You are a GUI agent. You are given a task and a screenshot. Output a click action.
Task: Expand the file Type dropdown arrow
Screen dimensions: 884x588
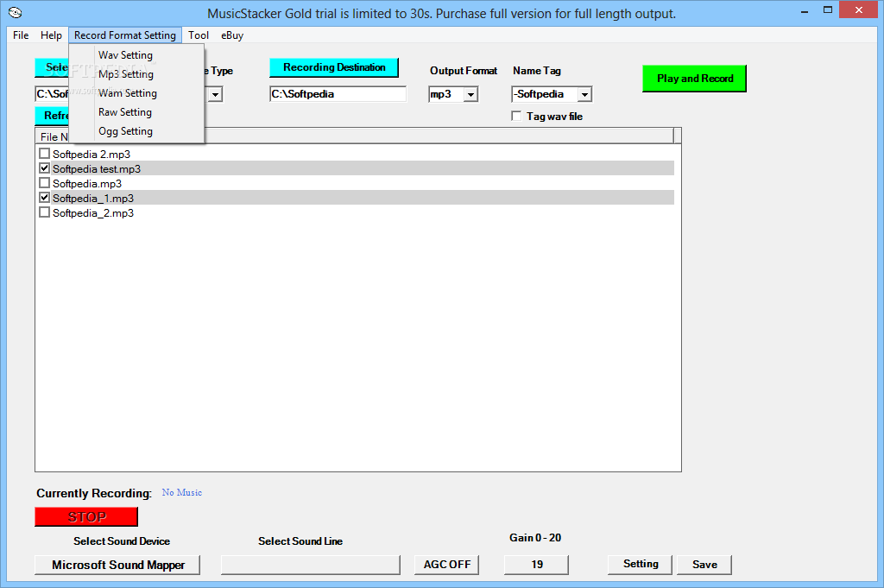click(215, 95)
